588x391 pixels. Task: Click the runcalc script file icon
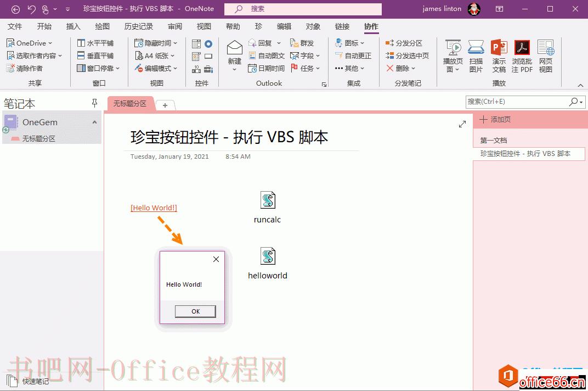(268, 200)
